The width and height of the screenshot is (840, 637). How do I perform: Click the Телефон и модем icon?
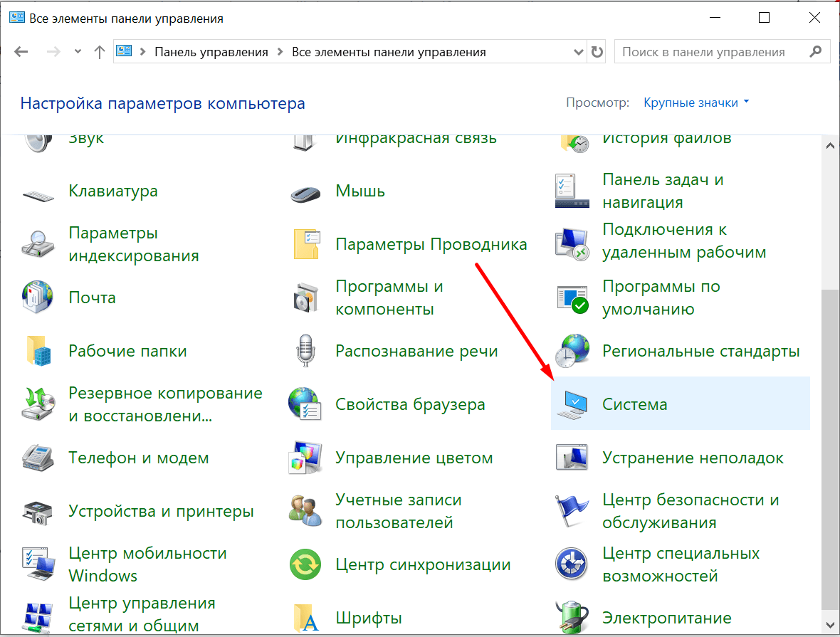click(38, 458)
